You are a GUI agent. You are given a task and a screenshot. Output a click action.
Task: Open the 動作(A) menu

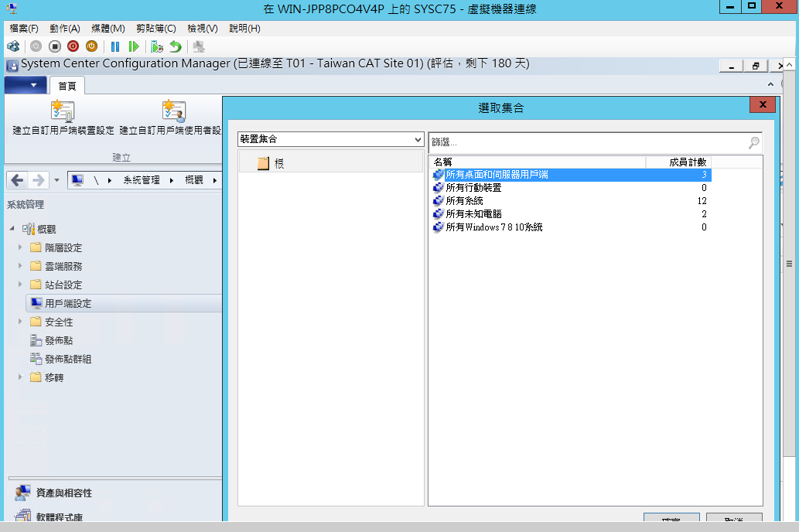coord(65,29)
